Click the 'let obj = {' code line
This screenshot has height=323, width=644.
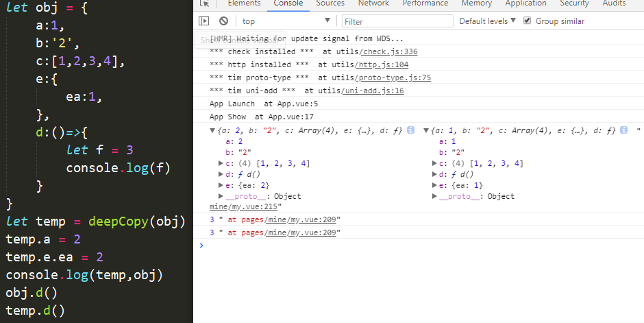pos(47,8)
